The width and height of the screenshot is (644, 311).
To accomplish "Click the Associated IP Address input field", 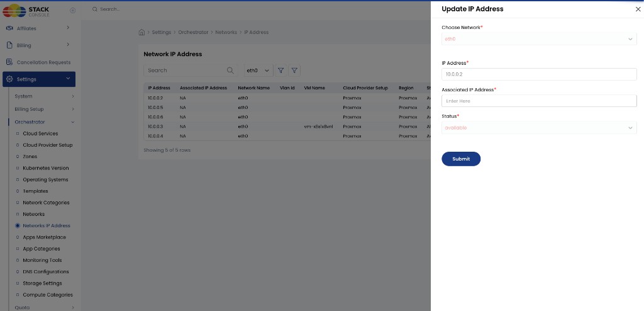I will coord(539,101).
